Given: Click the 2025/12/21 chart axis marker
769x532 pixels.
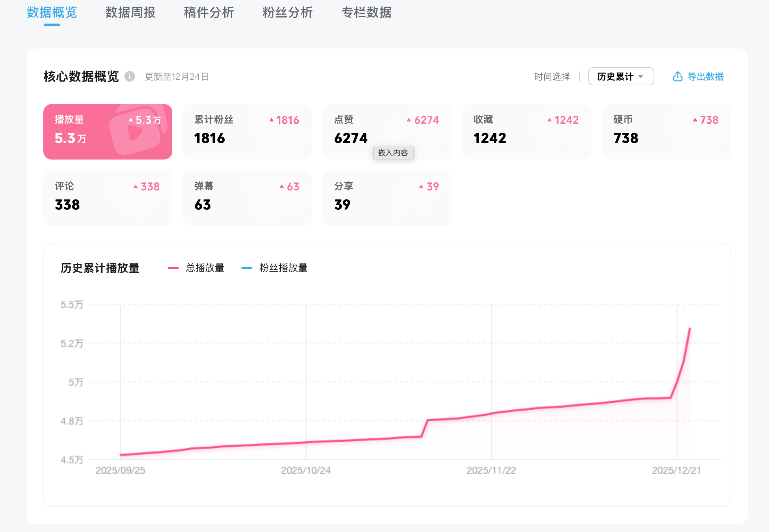Looking at the screenshot, I should (676, 470).
